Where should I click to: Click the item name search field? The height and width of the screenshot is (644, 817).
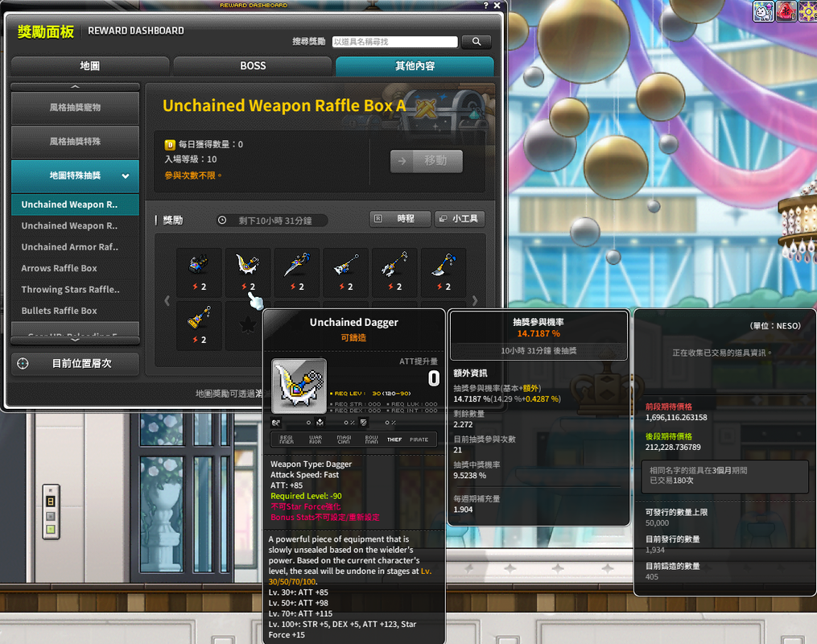[x=395, y=42]
